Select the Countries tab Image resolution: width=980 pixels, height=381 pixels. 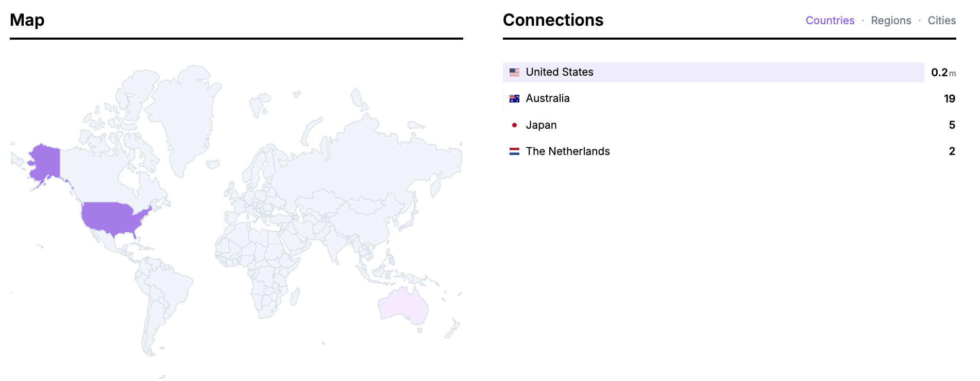830,21
